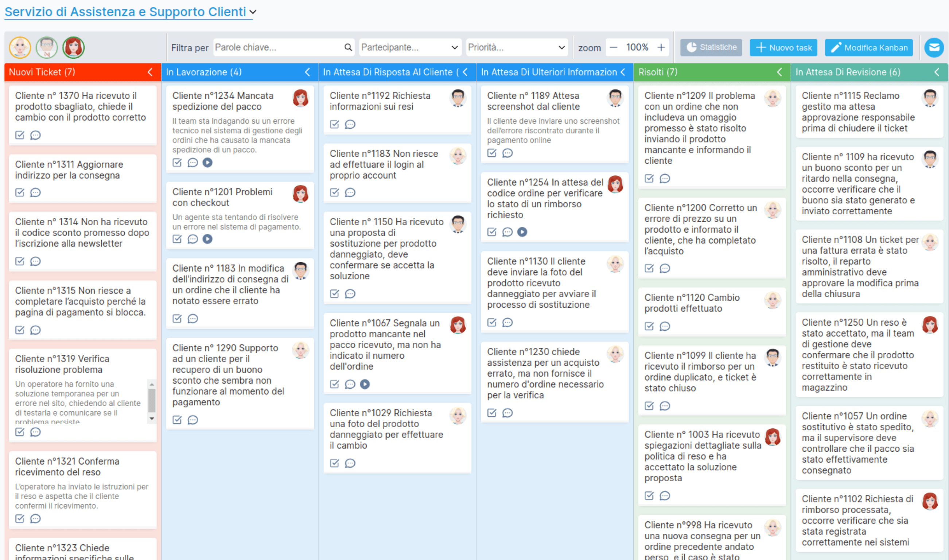949x560 pixels.
Task: Open comments on Cliente n° 1189 card
Action: [x=507, y=153]
